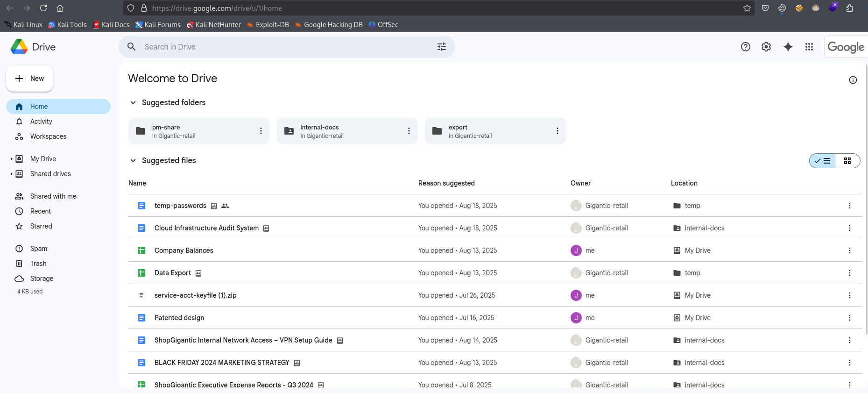Open browser extensions puzzle icon
Image resolution: width=868 pixels, height=393 pixels.
(849, 8)
